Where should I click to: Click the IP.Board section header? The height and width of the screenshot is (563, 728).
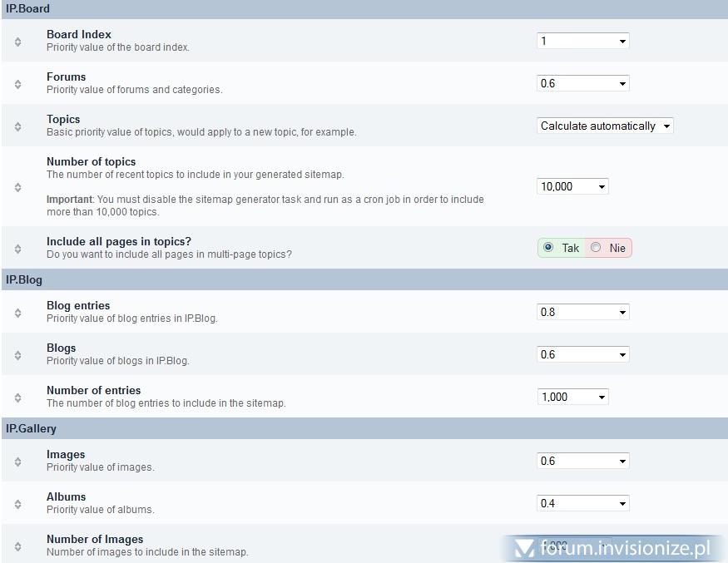(28, 8)
